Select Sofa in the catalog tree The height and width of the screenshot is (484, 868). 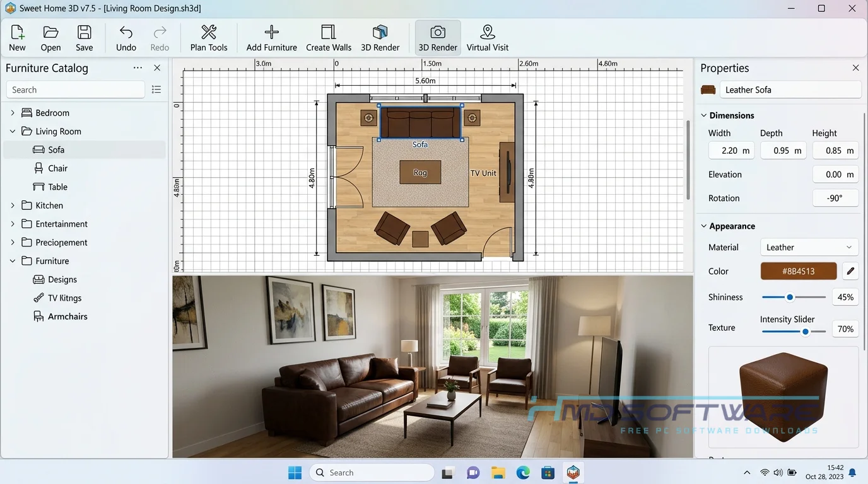pyautogui.click(x=85, y=149)
